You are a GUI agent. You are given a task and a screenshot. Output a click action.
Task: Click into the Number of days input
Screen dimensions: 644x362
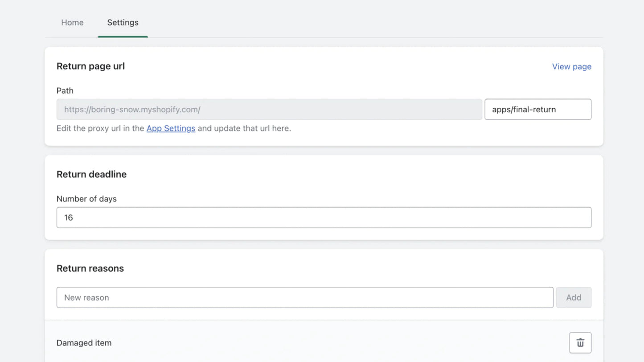tap(324, 217)
